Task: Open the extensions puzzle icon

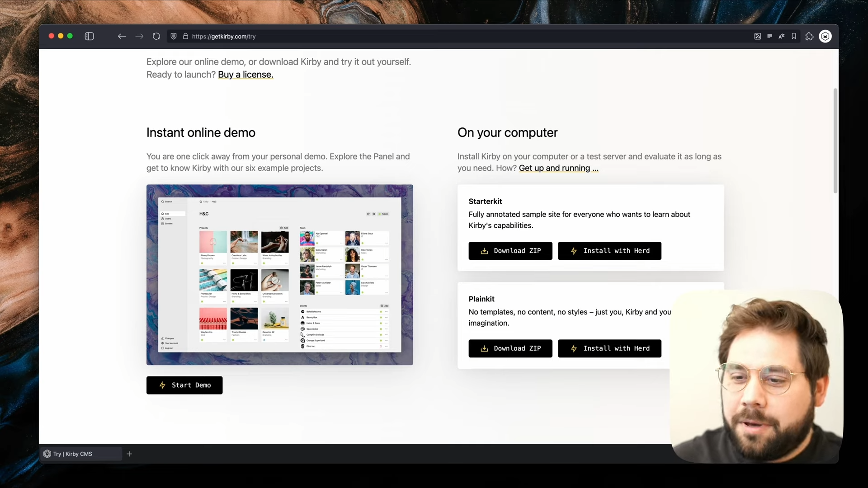Action: [x=809, y=36]
